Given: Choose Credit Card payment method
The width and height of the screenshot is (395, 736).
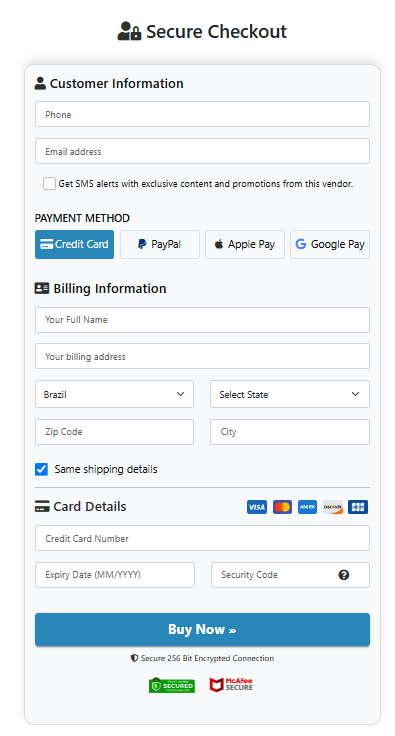Looking at the screenshot, I should pyautogui.click(x=75, y=244).
